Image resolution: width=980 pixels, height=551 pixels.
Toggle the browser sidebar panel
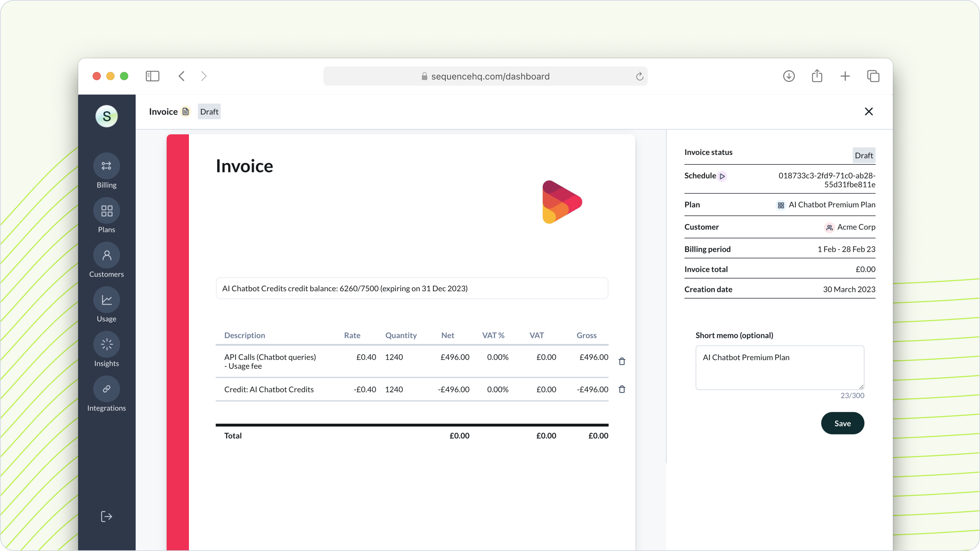click(x=152, y=76)
